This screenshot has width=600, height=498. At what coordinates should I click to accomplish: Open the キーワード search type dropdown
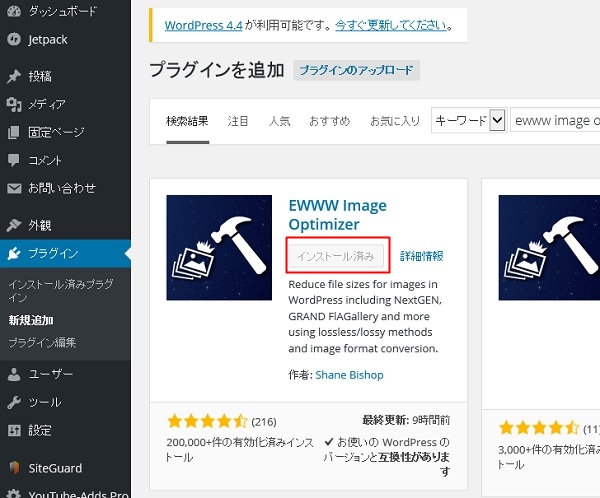click(x=469, y=120)
